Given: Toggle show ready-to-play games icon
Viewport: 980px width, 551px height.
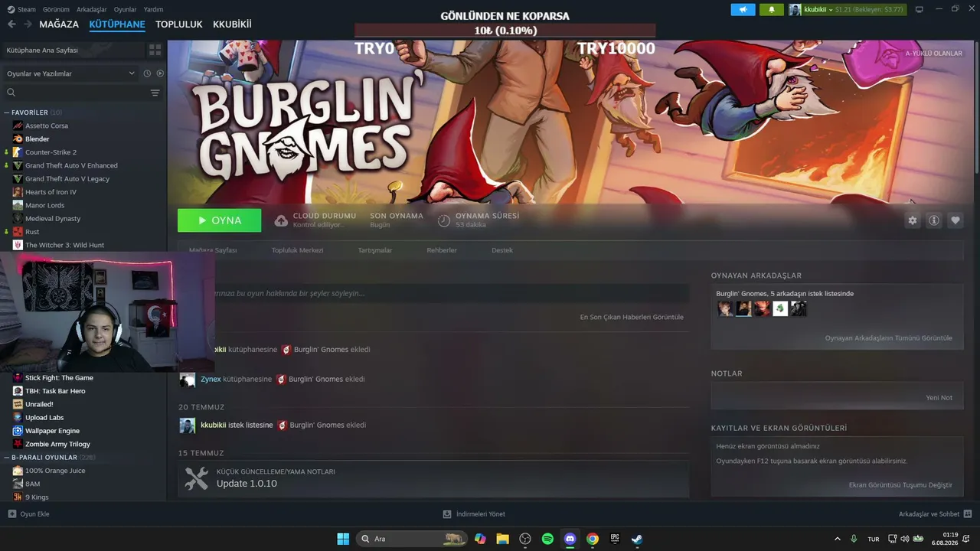Looking at the screenshot, I should (x=160, y=73).
